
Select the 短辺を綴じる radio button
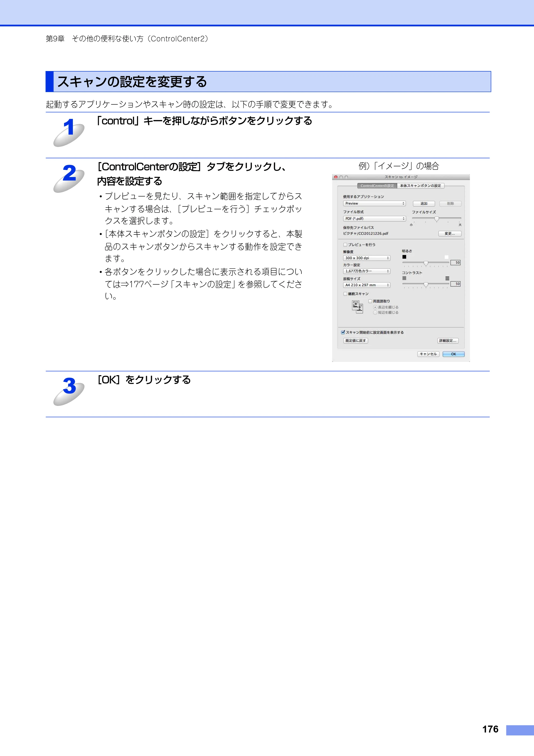375,312
